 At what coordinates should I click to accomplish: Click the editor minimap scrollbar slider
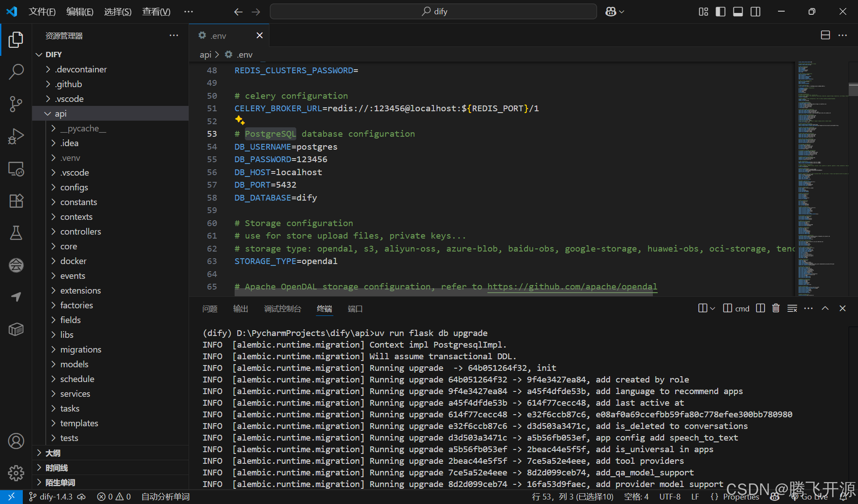pyautogui.click(x=853, y=89)
